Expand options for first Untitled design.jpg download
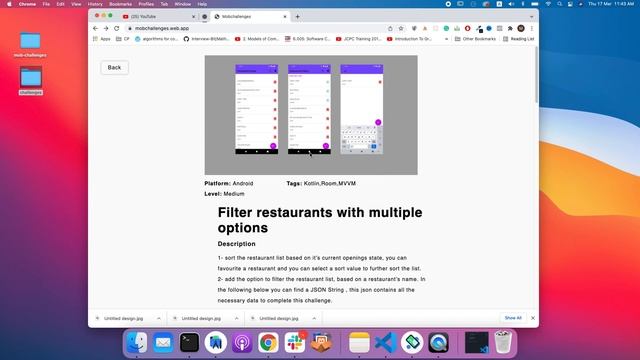The height and width of the screenshot is (360, 640). click(x=159, y=318)
